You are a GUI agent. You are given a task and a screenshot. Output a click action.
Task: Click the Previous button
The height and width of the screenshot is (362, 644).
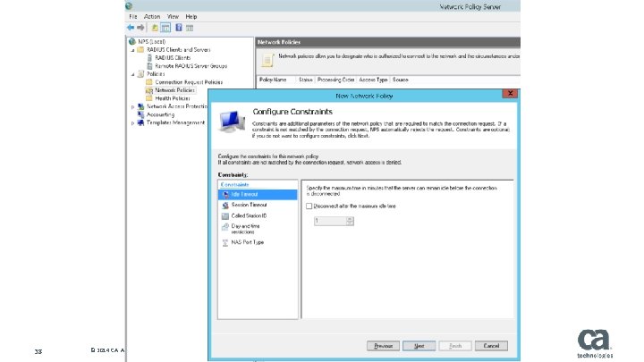(x=383, y=346)
